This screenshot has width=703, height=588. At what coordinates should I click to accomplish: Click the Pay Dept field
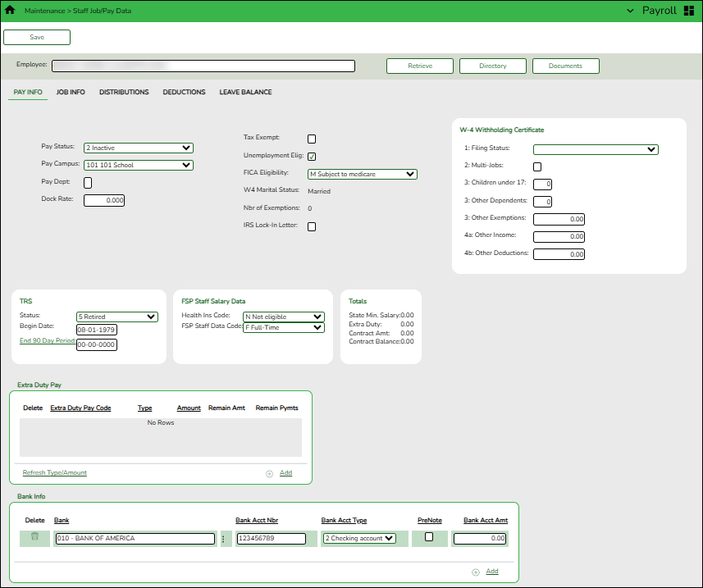point(88,183)
